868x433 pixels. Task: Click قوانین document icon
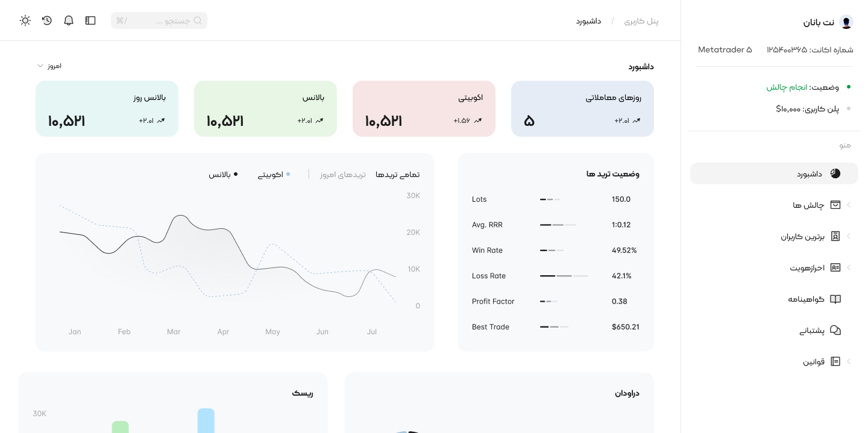click(x=835, y=361)
